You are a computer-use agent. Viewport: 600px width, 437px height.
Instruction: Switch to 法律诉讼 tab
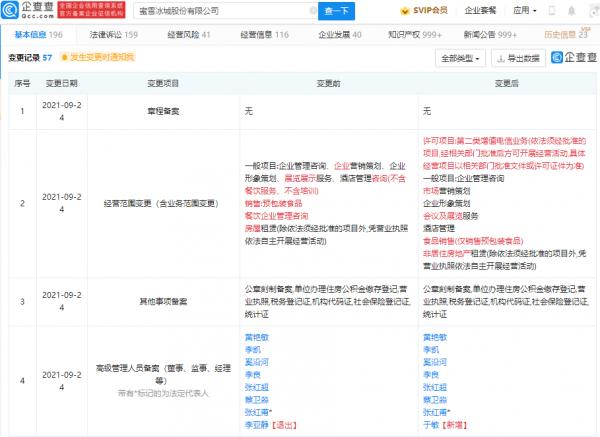(114, 35)
